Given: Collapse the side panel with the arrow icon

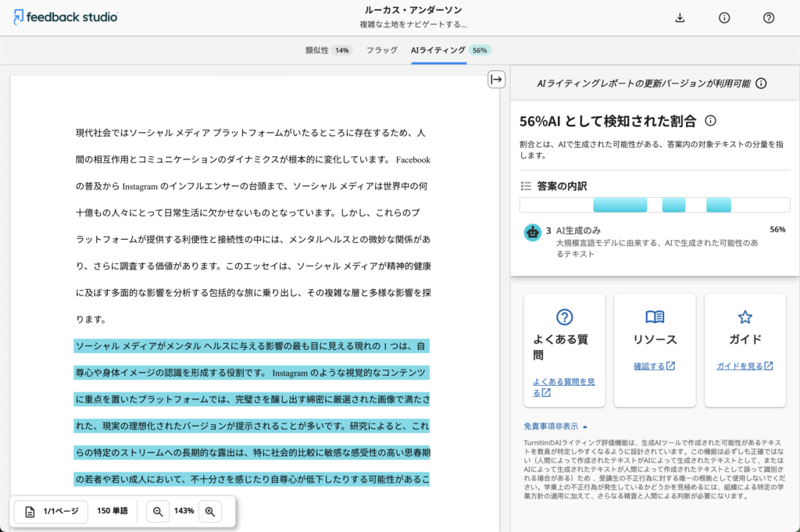Looking at the screenshot, I should [496, 80].
